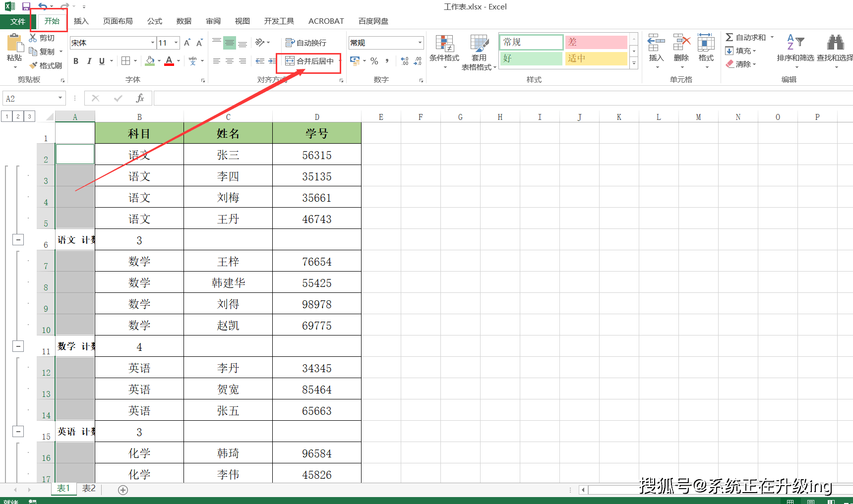853x504 pixels.
Task: Apply the 好 green cell style
Action: click(531, 58)
